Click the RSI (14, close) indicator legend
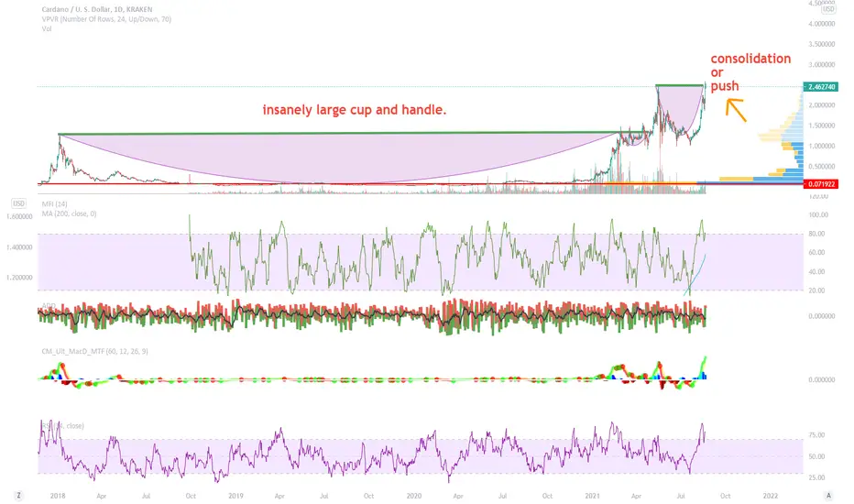This screenshot has width=854, height=504. (62, 425)
